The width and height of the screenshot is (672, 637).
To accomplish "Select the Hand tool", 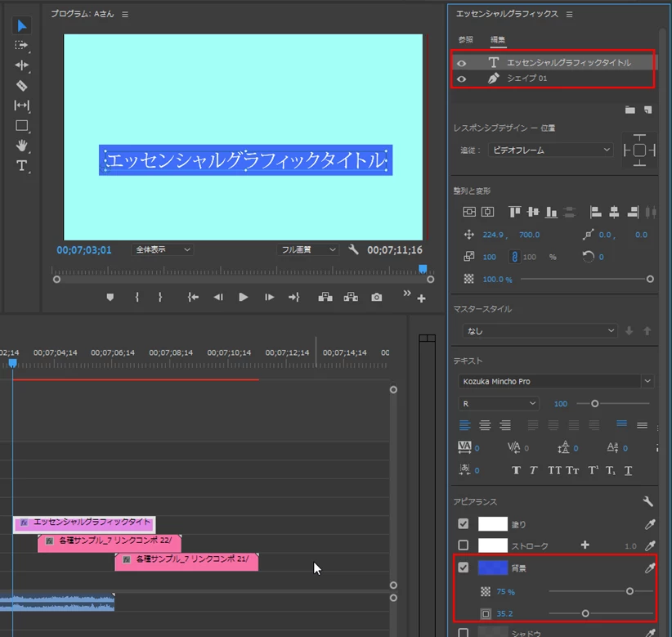I will [x=21, y=146].
